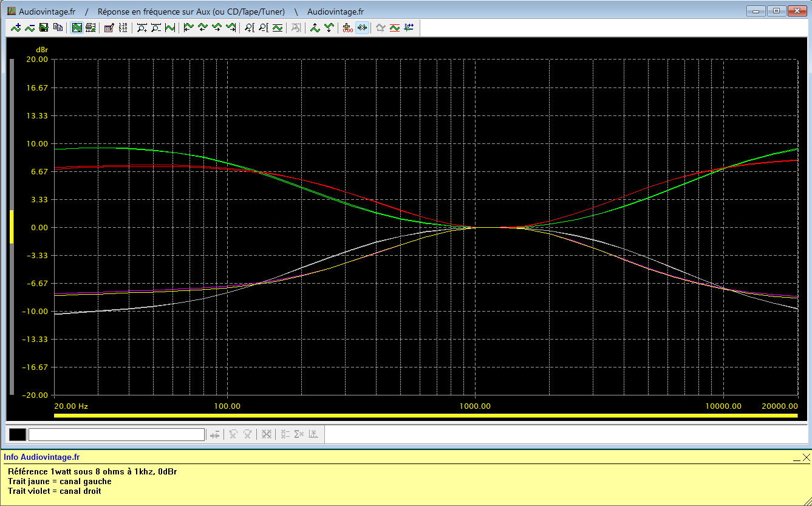Click the application icon in title bar
Screen dimensions: 812x506
click(12, 12)
